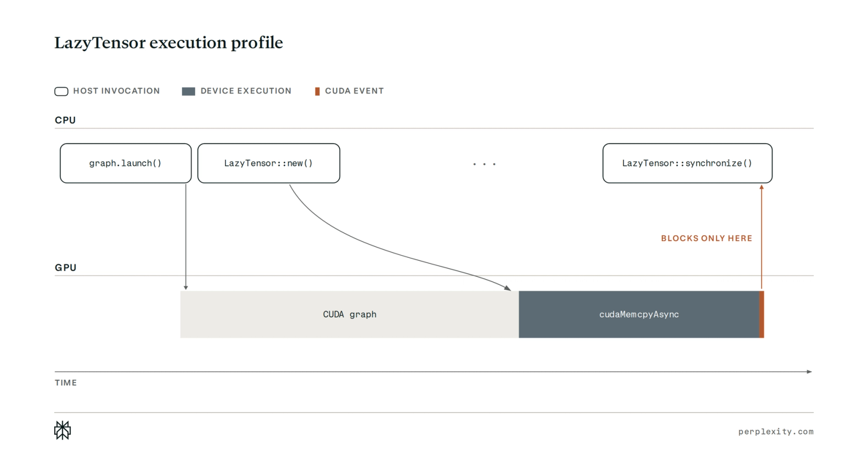Screen dimensions: 868x453
Task: Click the LazyTensor execution profile title
Action: point(169,42)
